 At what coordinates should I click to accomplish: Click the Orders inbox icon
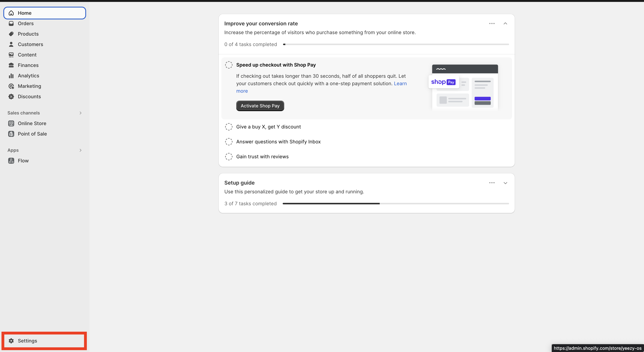11,23
